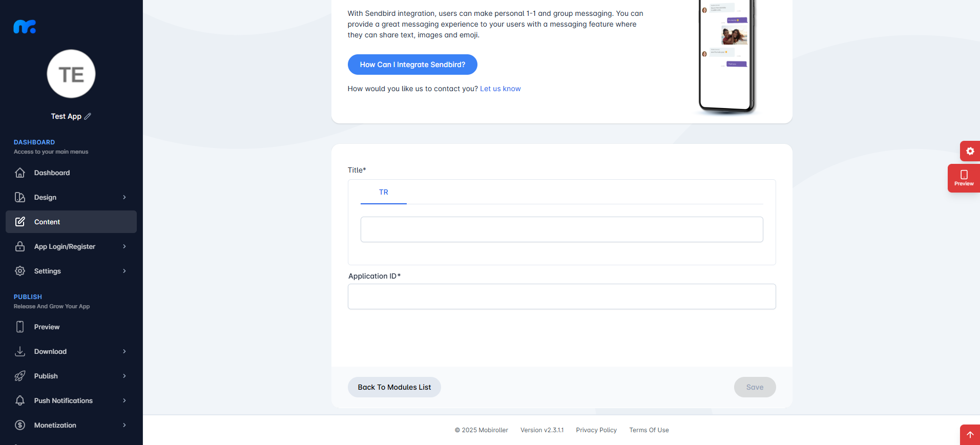Expand the App Login/Register chevron

[x=124, y=246]
